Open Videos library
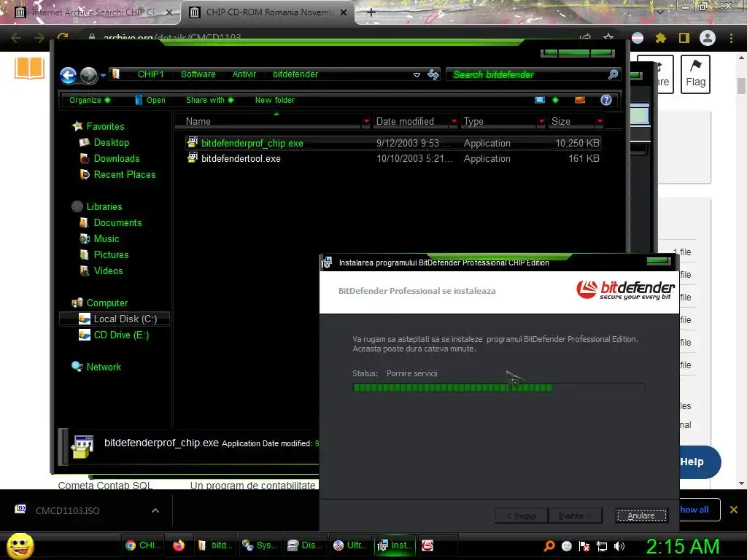The image size is (747, 560). [108, 271]
